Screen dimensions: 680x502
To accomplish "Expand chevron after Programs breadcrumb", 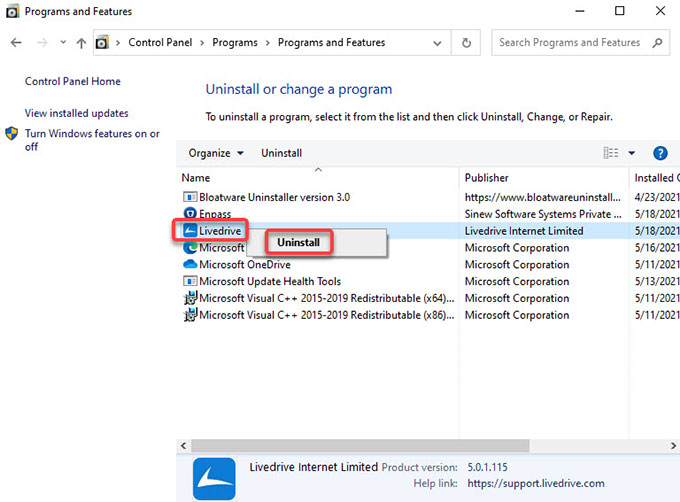I will 268,43.
